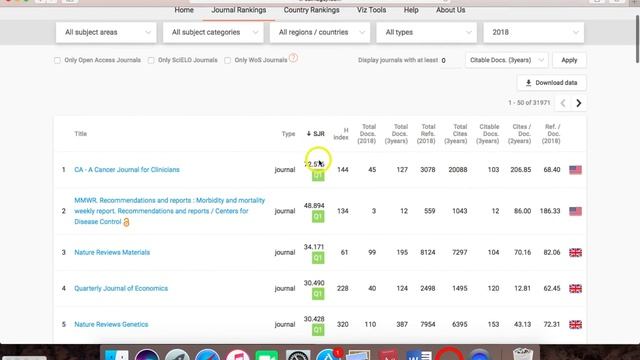
Task: Open Finder from the dock
Action: tap(117, 355)
